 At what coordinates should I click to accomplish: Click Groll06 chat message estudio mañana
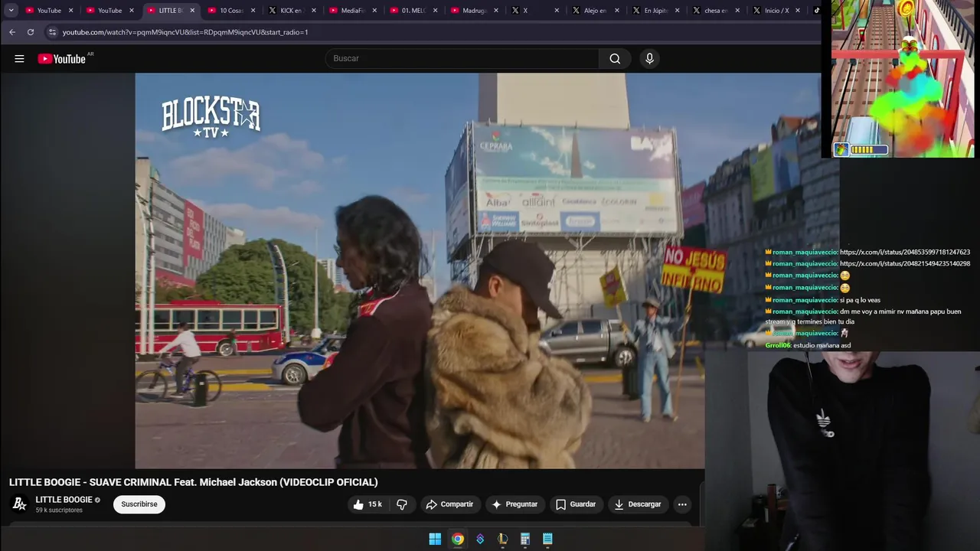point(808,346)
